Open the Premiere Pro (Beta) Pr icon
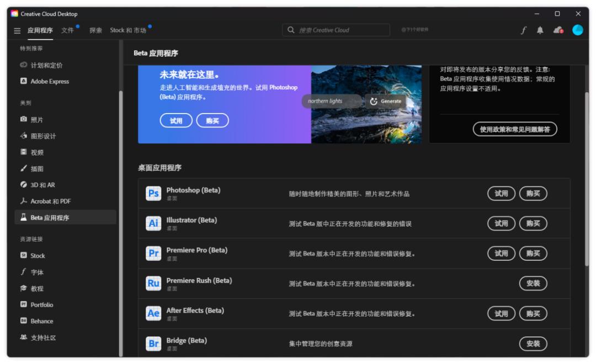The image size is (596, 364). [x=153, y=253]
